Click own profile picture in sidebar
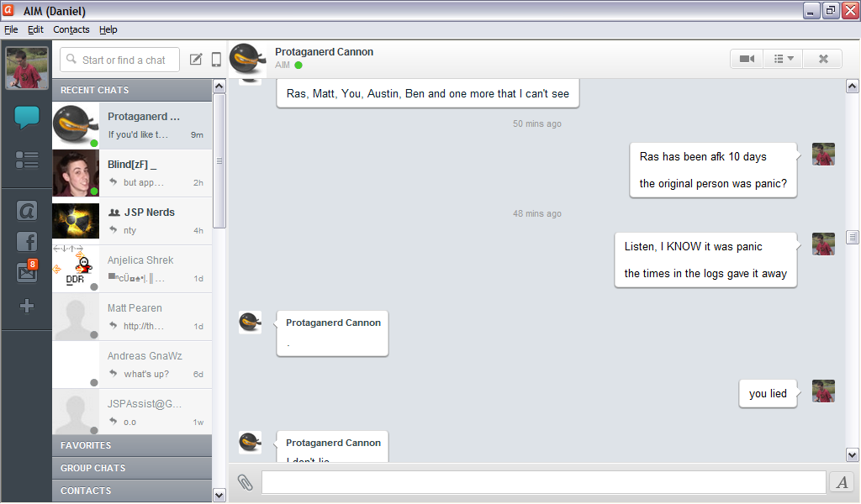This screenshot has height=504, width=861. point(26,67)
